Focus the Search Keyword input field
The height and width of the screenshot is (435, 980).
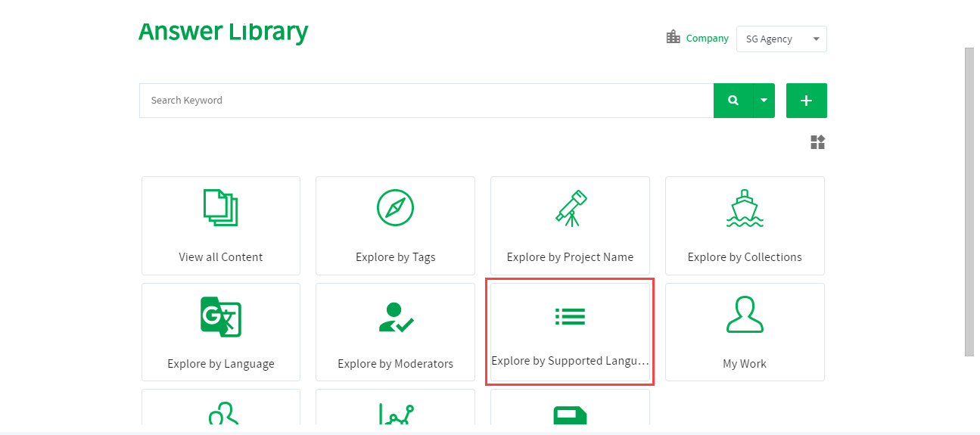click(x=426, y=101)
